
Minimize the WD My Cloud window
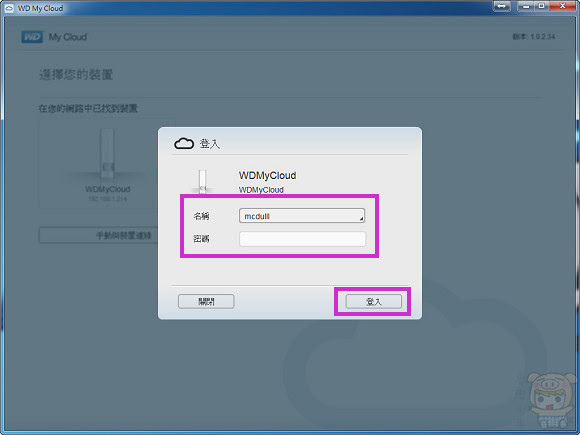click(x=526, y=6)
